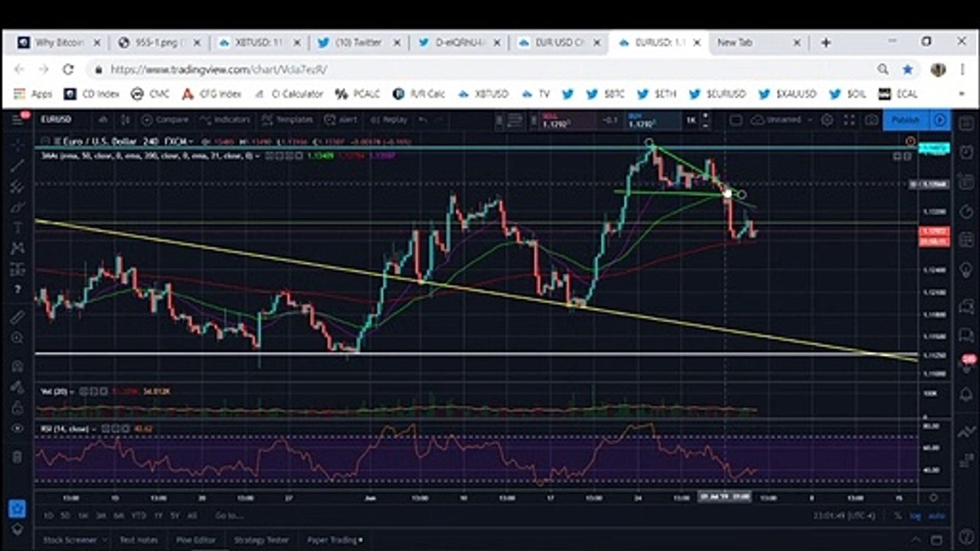The width and height of the screenshot is (980, 551).
Task: Open the Text Notes tab
Action: [138, 540]
